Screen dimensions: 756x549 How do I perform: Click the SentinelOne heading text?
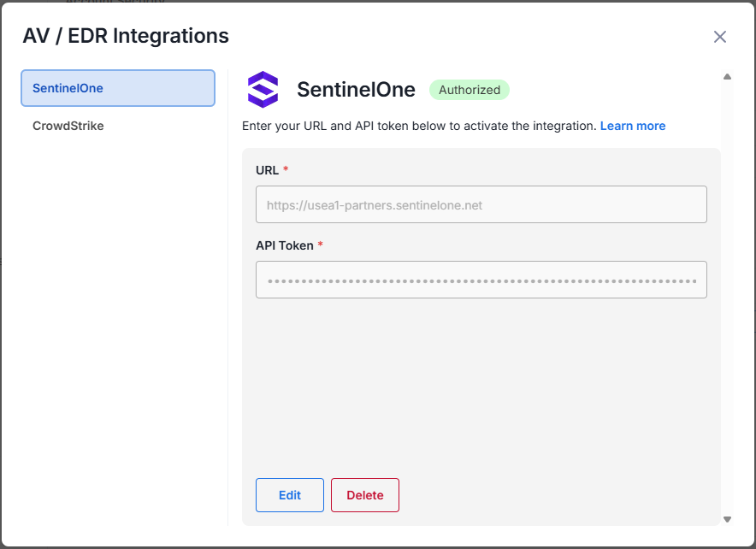(356, 90)
